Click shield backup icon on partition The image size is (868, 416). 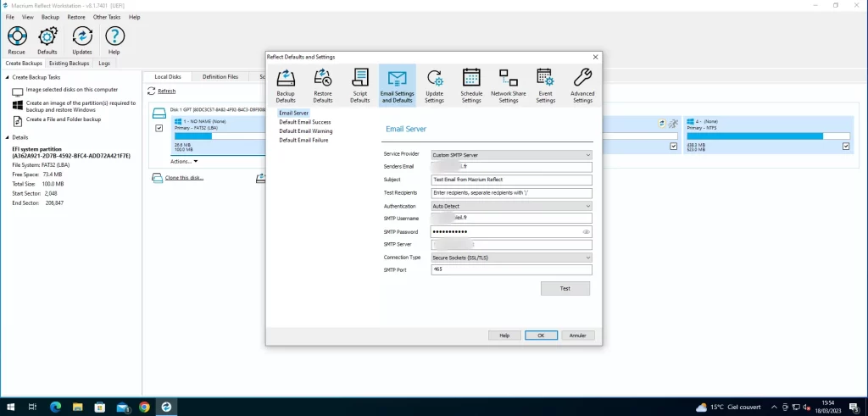(x=662, y=123)
